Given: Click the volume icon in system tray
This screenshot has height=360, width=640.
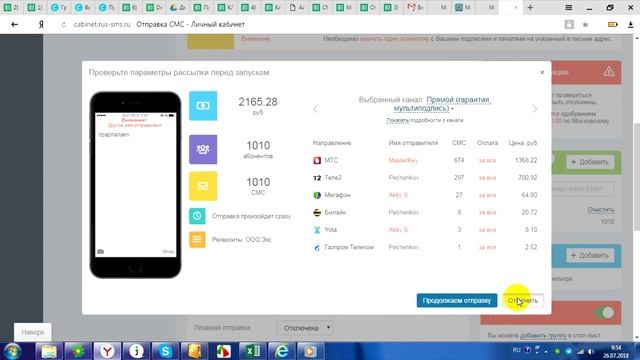Looking at the screenshot, I should point(591,351).
